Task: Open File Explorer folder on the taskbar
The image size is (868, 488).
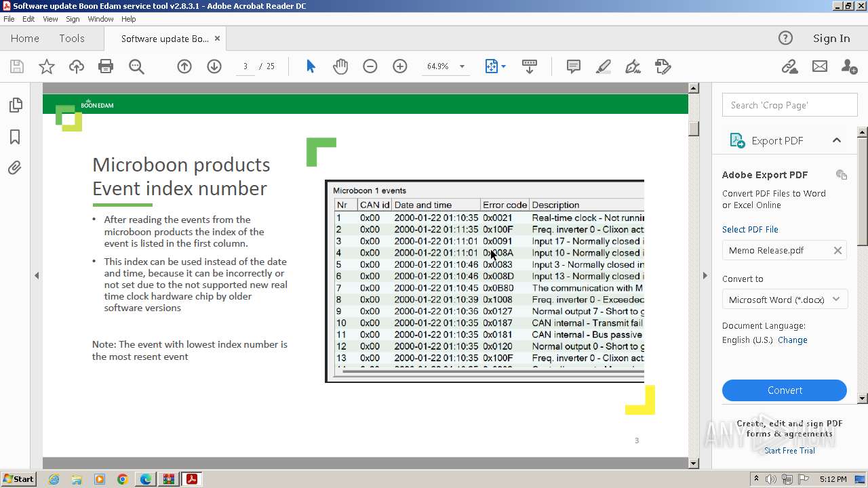Action: tap(77, 479)
